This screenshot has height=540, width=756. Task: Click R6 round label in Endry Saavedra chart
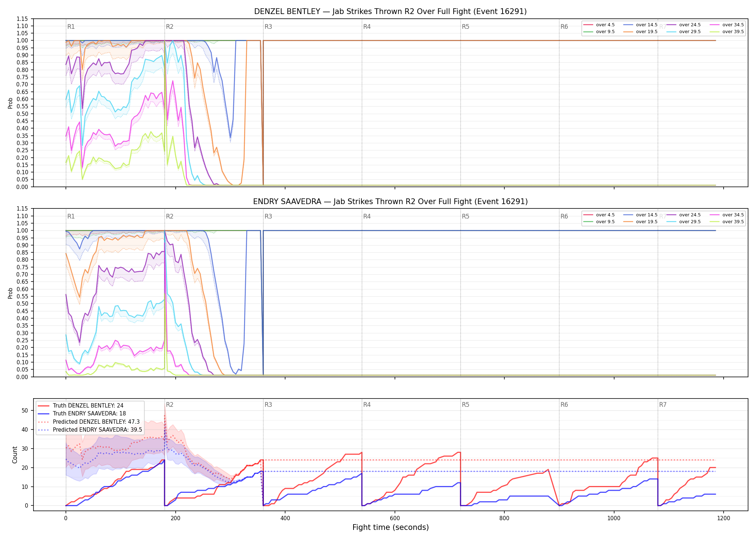(564, 216)
